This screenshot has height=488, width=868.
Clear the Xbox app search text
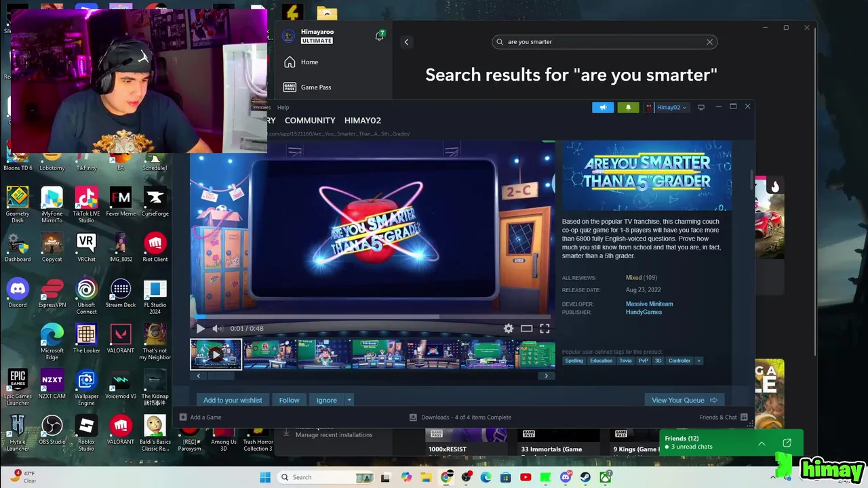point(709,42)
